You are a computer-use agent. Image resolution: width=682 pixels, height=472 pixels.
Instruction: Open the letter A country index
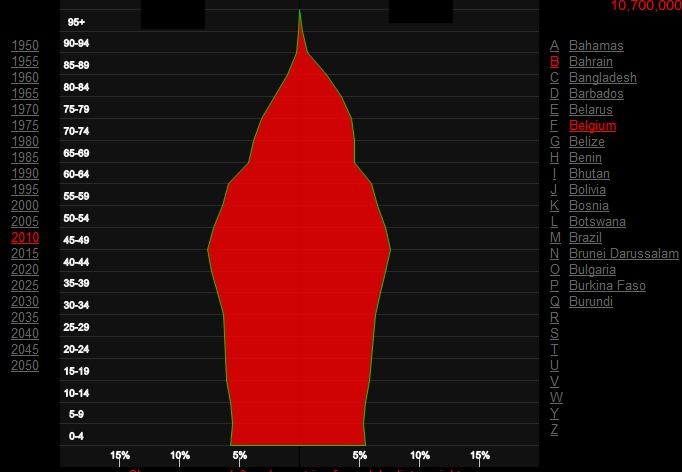tap(554, 45)
